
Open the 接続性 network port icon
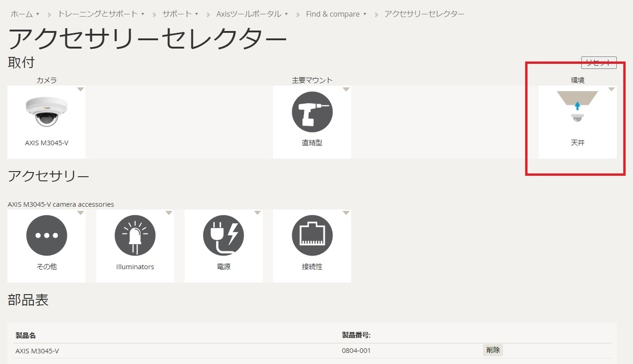click(312, 235)
